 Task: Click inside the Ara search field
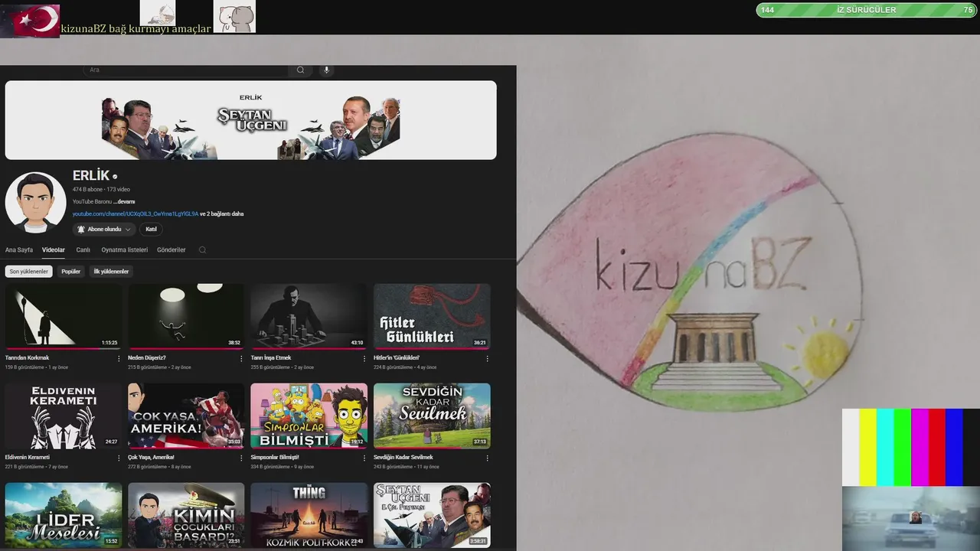point(188,70)
